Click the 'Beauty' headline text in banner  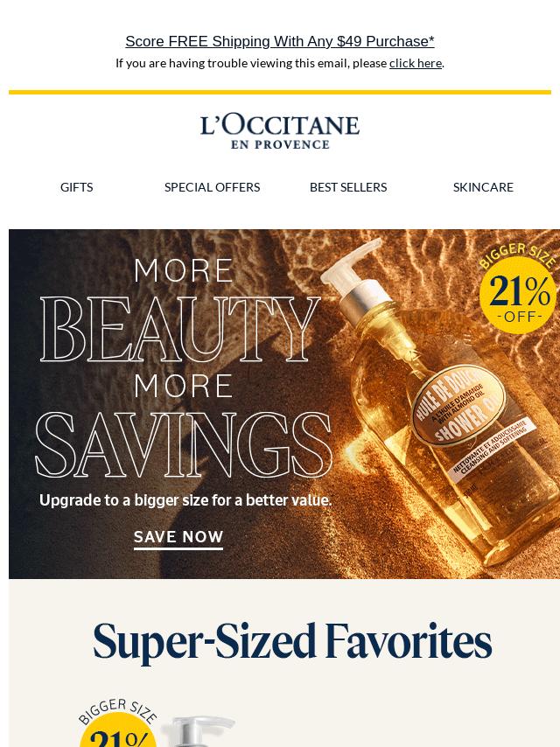[180, 330]
